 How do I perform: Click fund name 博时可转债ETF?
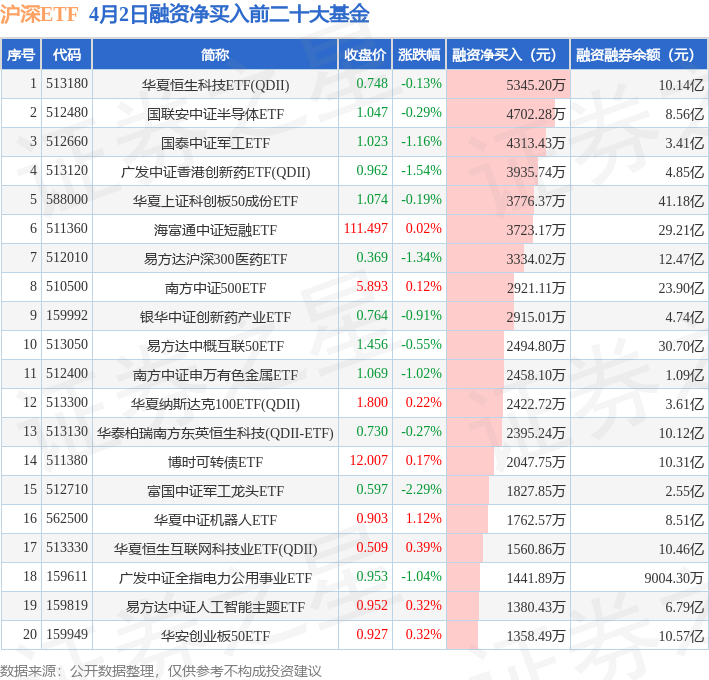(x=215, y=462)
